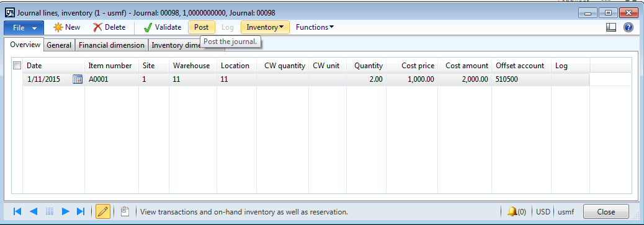Image resolution: width=644 pixels, height=225 pixels.
Task: Jump to the last record
Action: click(81, 211)
